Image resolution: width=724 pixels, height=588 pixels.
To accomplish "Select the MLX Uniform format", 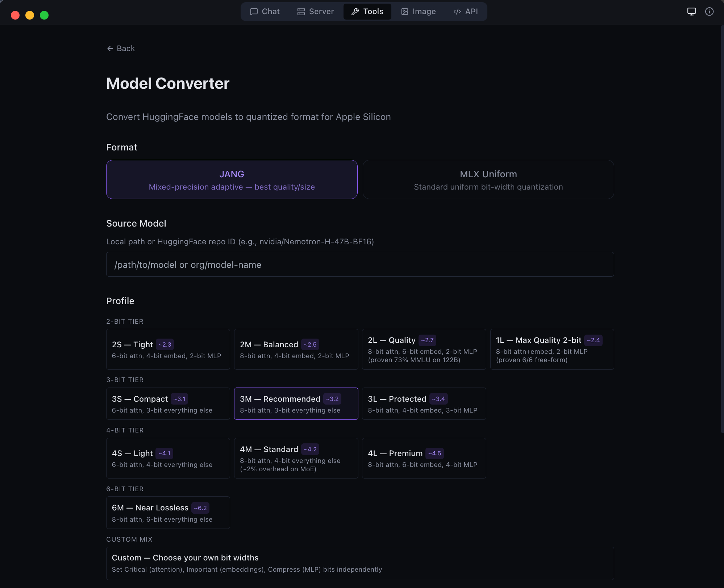I will (x=488, y=179).
